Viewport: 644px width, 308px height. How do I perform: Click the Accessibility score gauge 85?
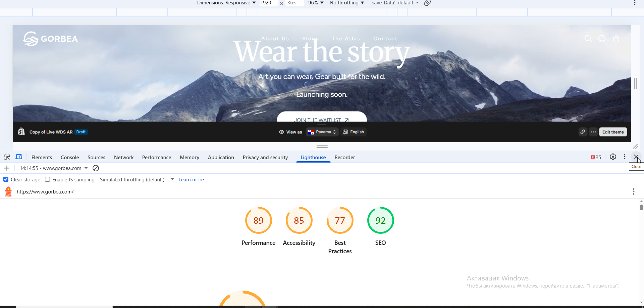click(299, 220)
